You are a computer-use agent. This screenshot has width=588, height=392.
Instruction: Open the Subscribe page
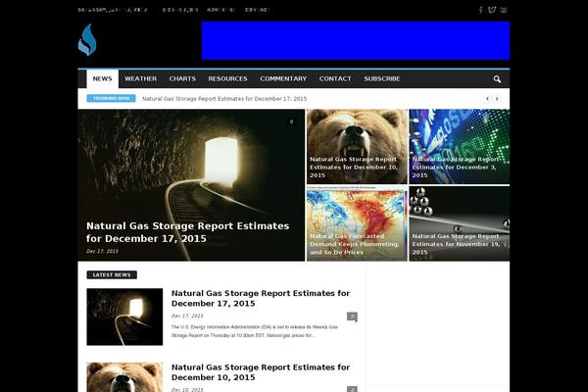pyautogui.click(x=382, y=78)
